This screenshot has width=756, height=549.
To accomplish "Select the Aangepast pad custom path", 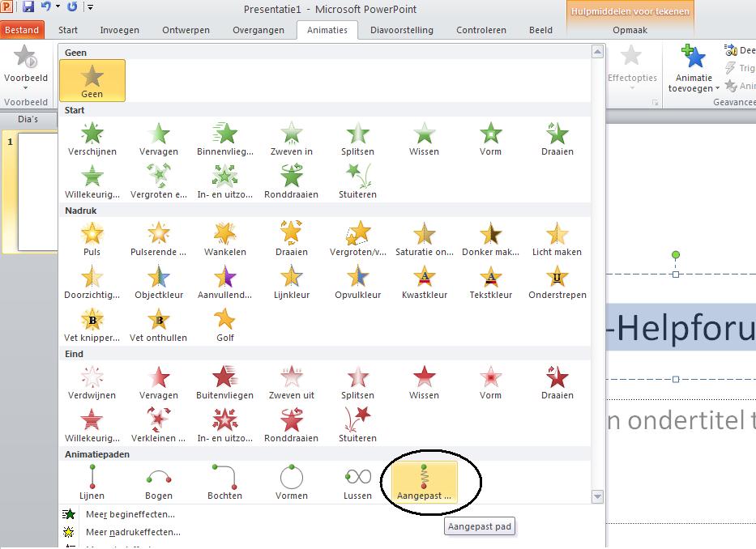I will [x=424, y=482].
